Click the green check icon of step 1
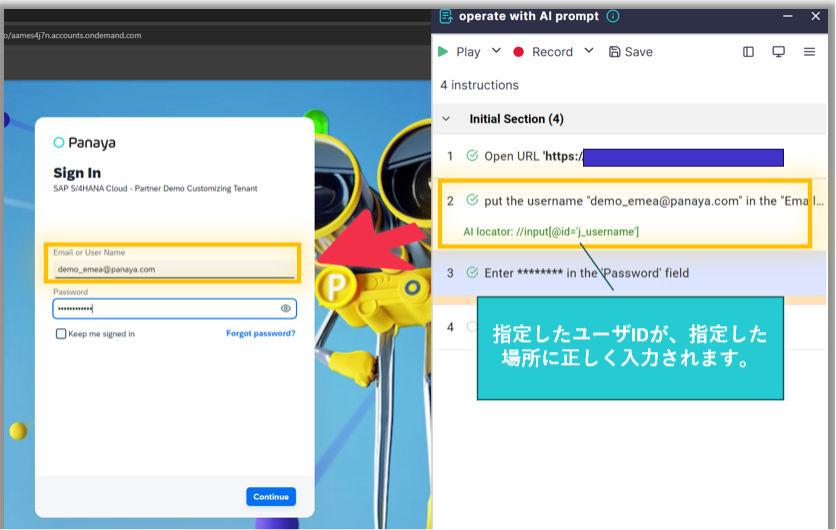The width and height of the screenshot is (836, 530). (x=472, y=156)
